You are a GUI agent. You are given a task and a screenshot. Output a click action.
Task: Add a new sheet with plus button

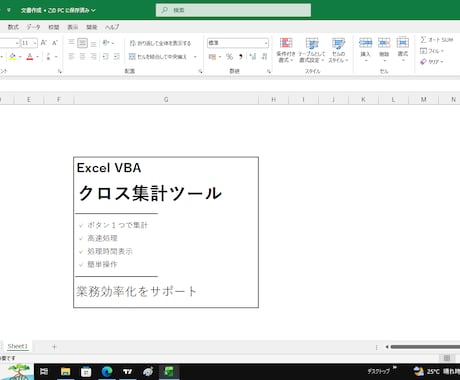[54, 347]
